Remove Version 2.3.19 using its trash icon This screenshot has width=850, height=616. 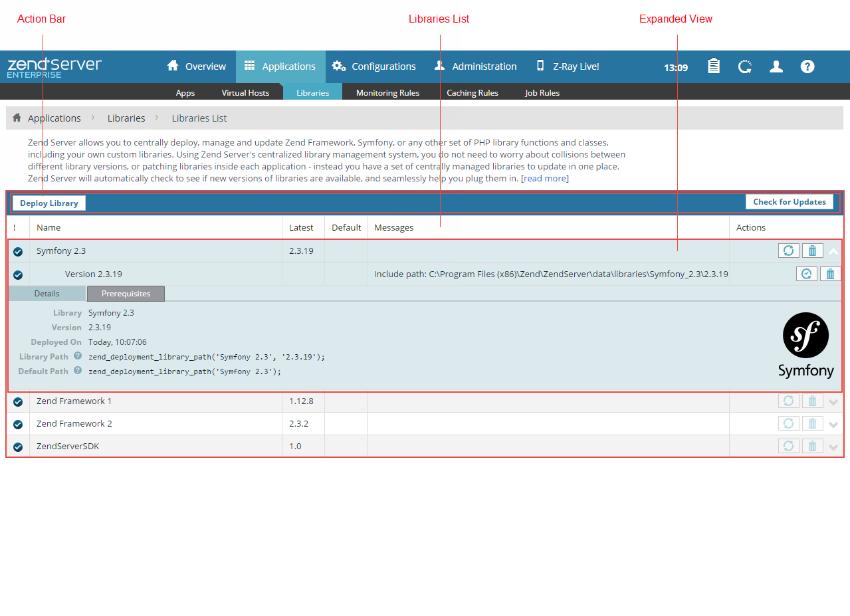tap(830, 274)
